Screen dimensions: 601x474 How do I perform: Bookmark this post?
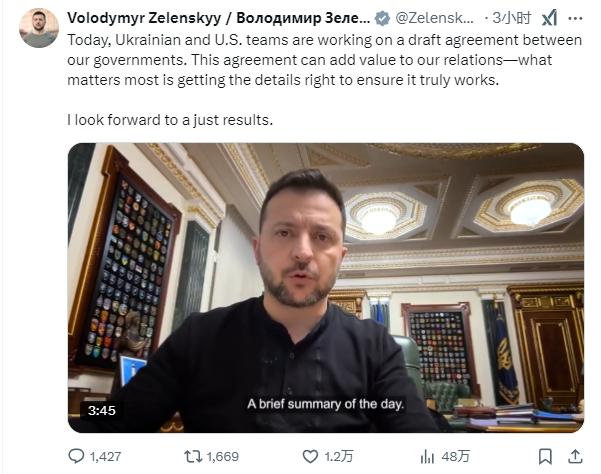pyautogui.click(x=545, y=456)
